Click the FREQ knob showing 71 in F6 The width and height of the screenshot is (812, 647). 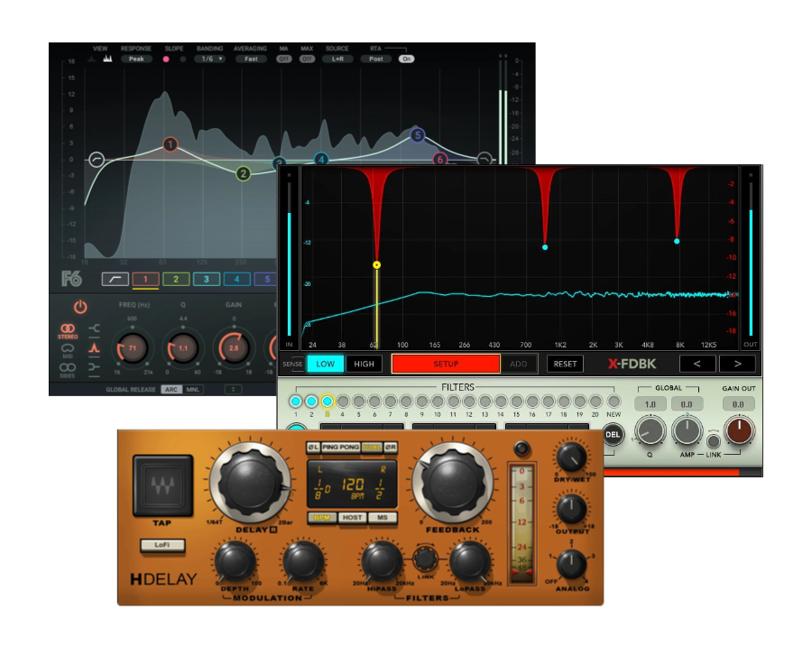tap(133, 348)
